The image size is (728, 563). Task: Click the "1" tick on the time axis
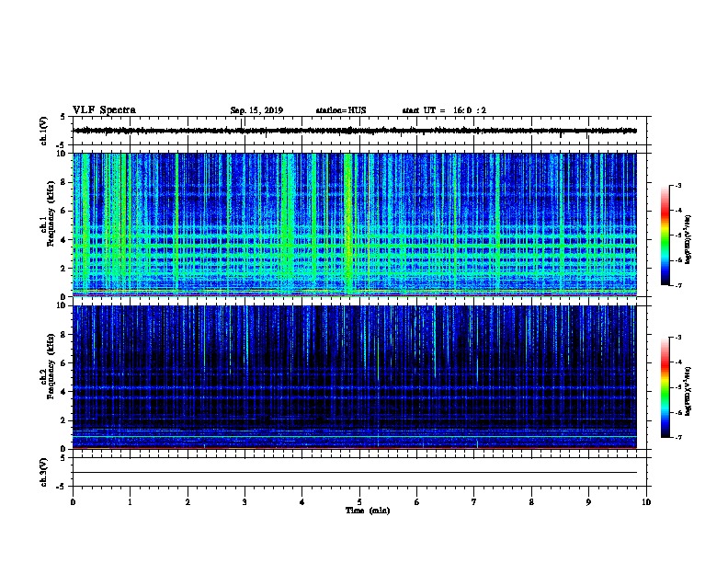[130, 502]
